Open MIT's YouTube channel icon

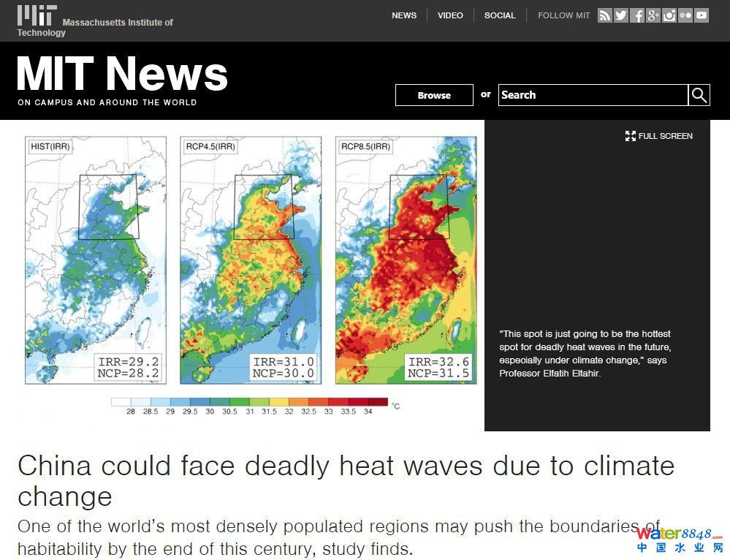[x=702, y=15]
